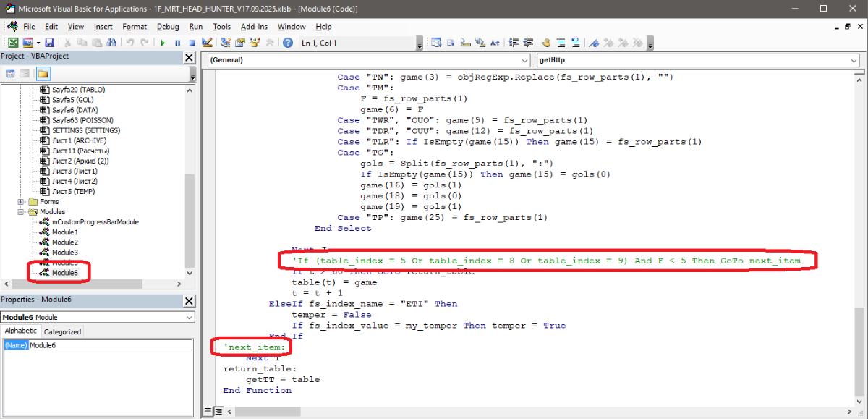The image size is (868, 419).
Task: Toggle a breakpoint with the hand icon
Action: [x=546, y=43]
